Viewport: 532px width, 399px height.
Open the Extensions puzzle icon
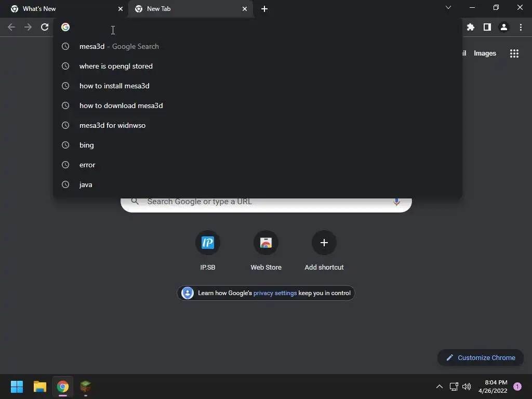470,27
